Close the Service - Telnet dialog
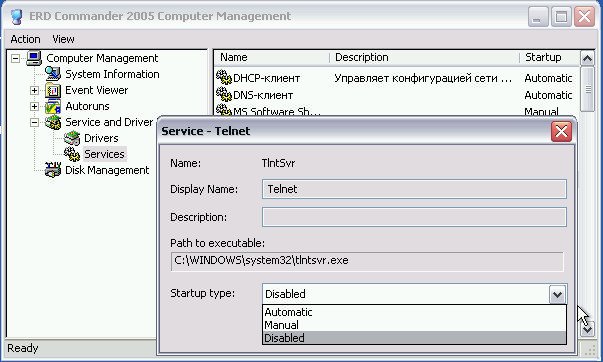The image size is (603, 362). [561, 132]
